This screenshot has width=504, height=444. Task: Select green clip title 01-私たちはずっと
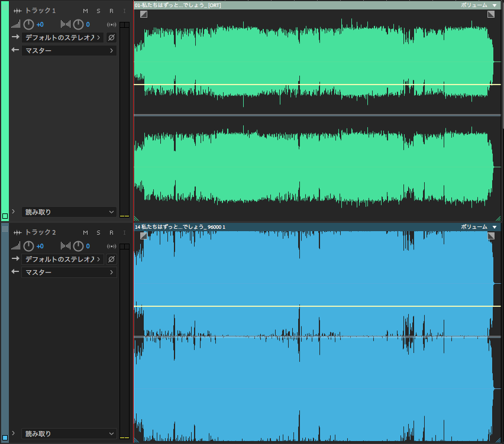pos(177,5)
